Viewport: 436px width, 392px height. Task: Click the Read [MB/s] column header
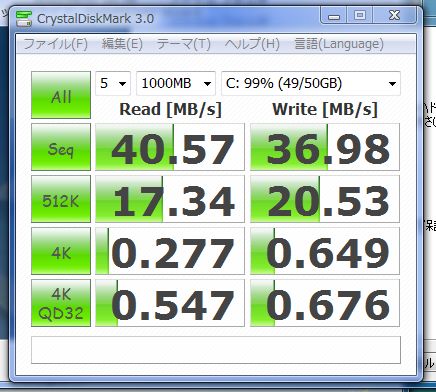[x=170, y=110]
